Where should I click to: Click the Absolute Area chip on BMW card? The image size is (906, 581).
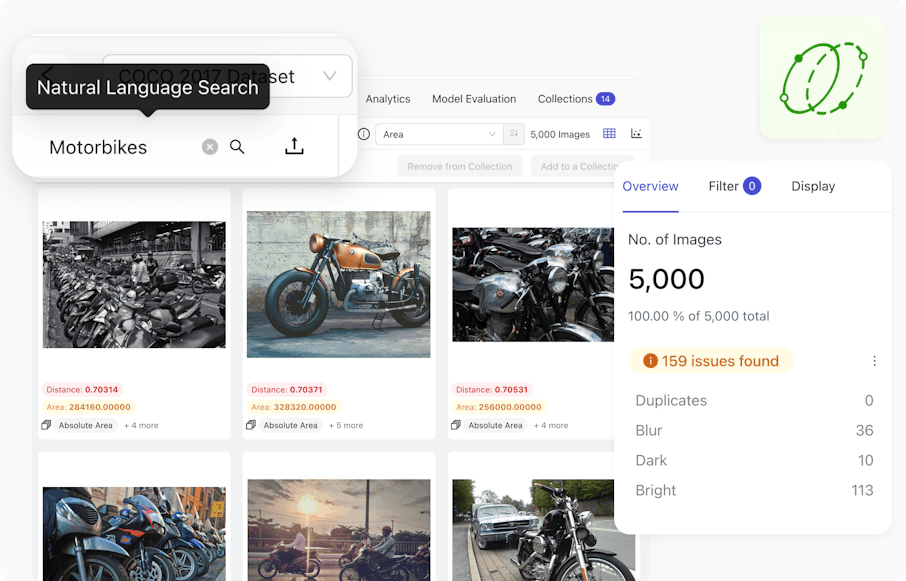point(291,425)
